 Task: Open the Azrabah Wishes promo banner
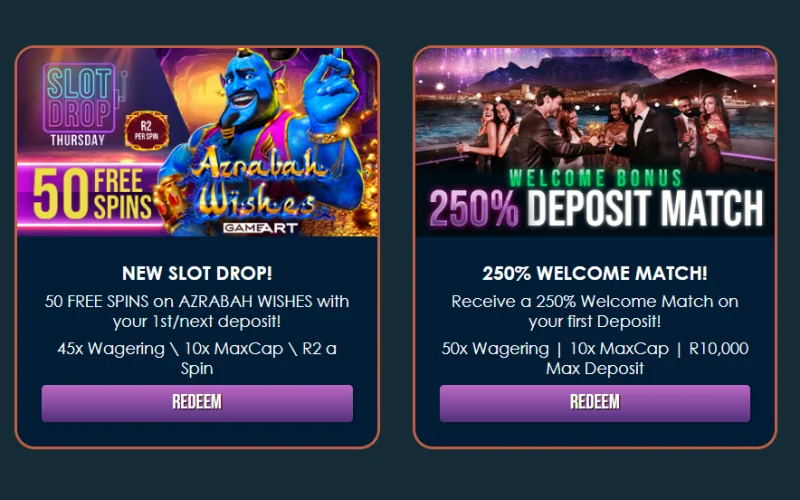pyautogui.click(x=197, y=142)
